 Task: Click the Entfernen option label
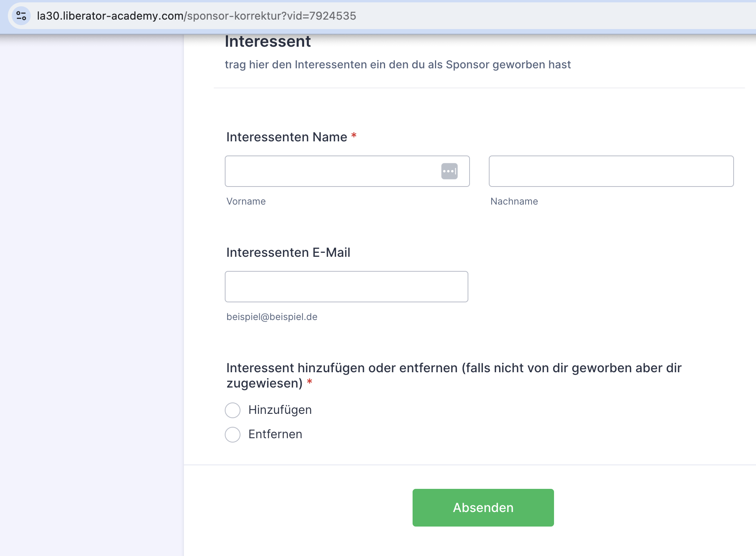point(275,434)
